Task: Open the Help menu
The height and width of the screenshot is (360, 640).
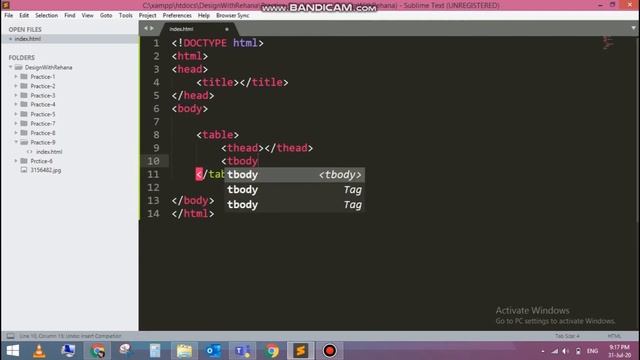Action: pyautogui.click(x=203, y=15)
